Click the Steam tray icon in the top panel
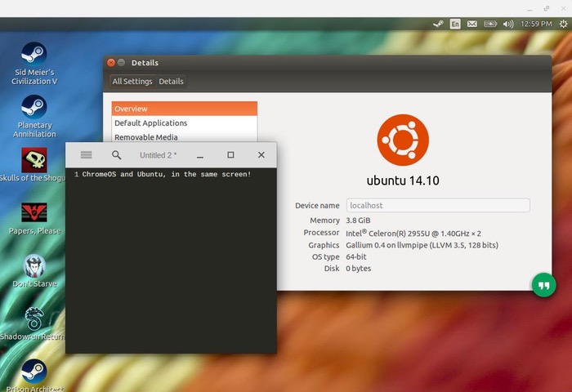Viewport: 572px width, 392px height. pyautogui.click(x=438, y=24)
